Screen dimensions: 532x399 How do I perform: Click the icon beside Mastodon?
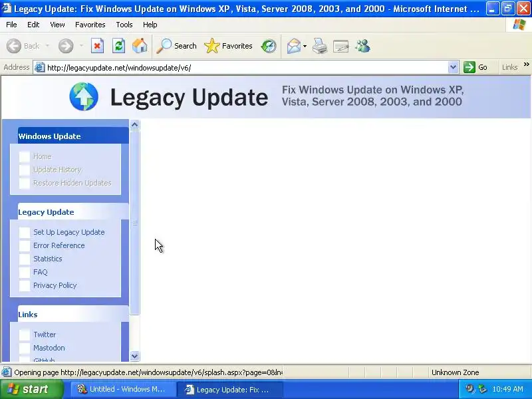(25, 348)
